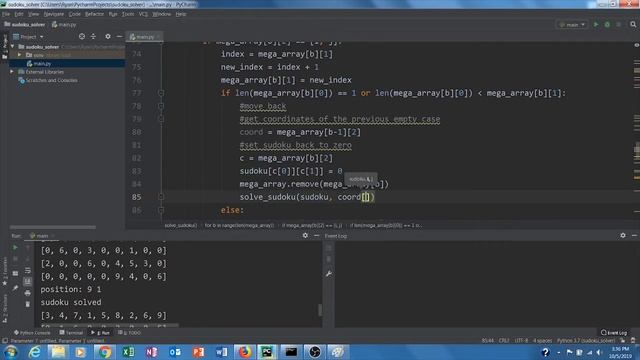Hide the Project tool window

coord(119,36)
